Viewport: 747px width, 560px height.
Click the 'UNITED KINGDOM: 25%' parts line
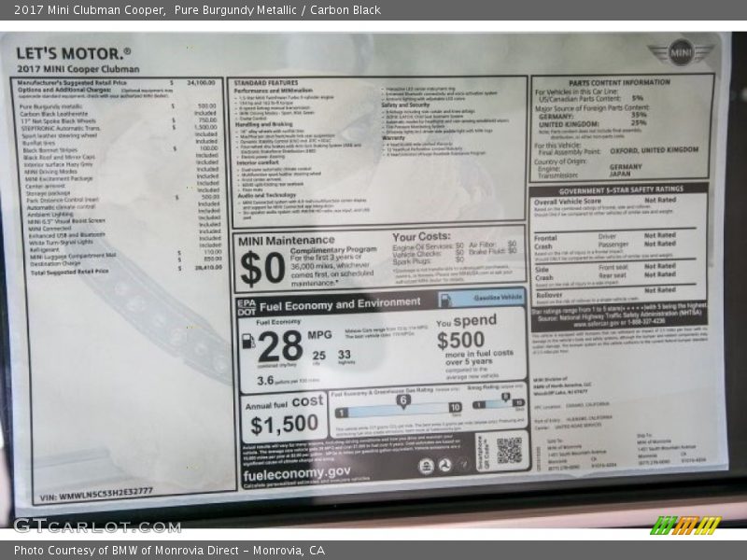pos(593,124)
